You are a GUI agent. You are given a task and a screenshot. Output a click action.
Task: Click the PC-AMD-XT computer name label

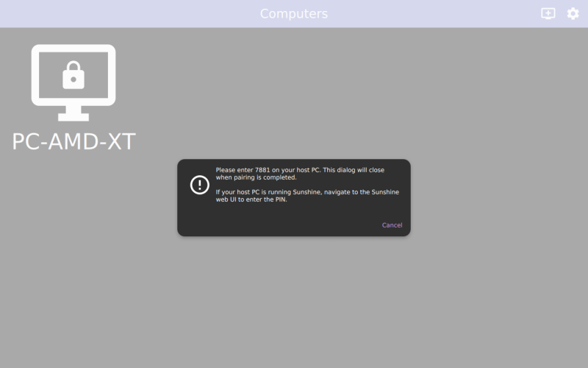[x=74, y=141]
